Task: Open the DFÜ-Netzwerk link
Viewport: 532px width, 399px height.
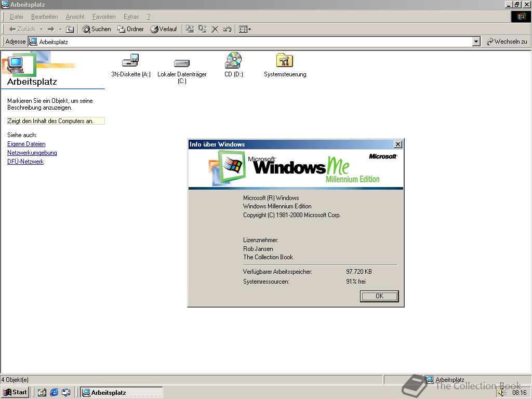Action: [x=25, y=162]
